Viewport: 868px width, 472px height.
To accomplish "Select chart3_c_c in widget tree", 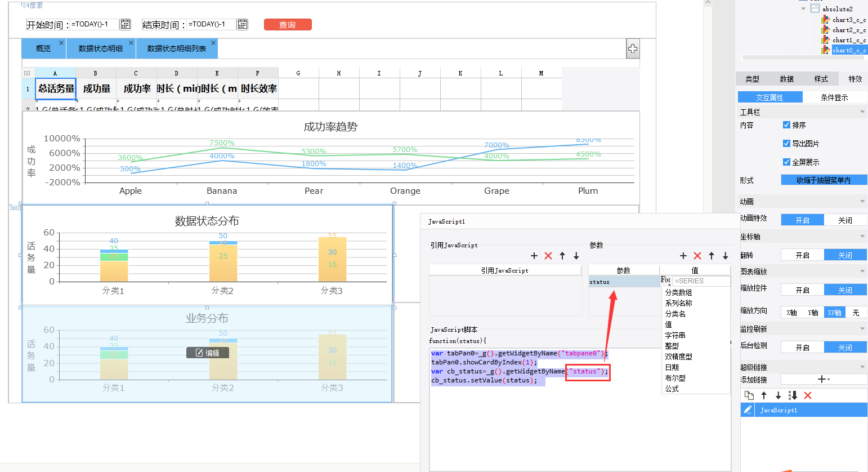I will 849,20.
